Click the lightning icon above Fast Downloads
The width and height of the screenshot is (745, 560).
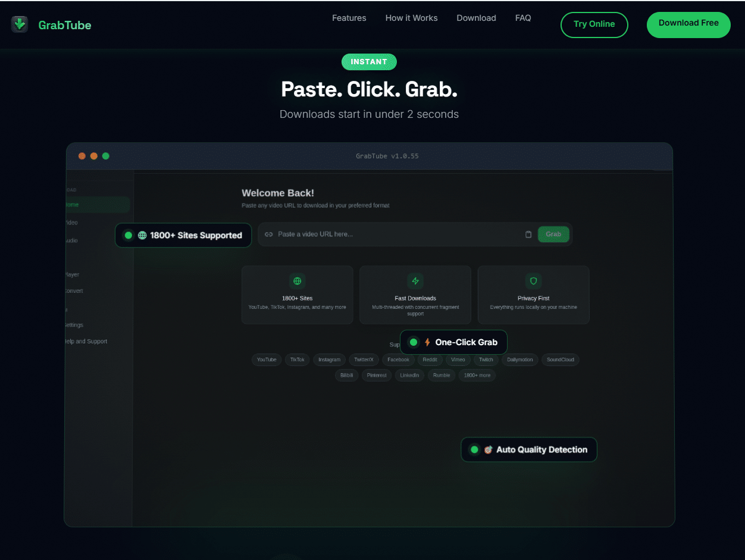tap(415, 281)
